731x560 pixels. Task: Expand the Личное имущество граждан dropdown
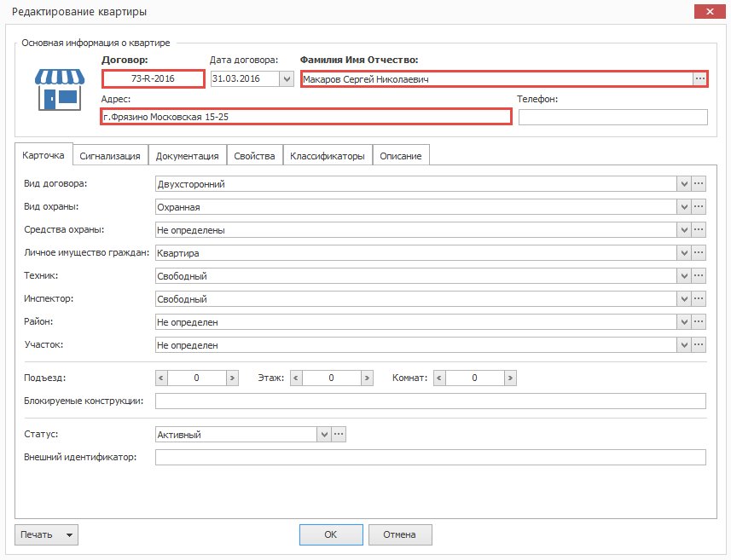coord(684,252)
